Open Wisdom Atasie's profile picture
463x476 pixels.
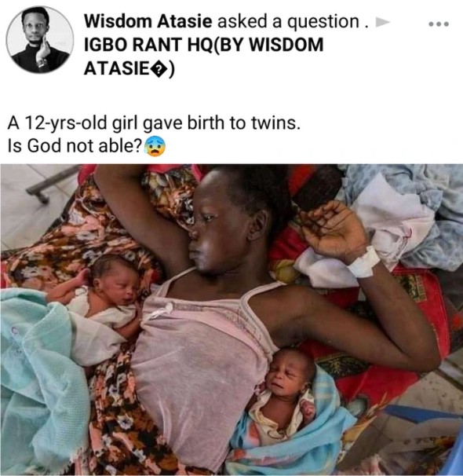pos(40,40)
